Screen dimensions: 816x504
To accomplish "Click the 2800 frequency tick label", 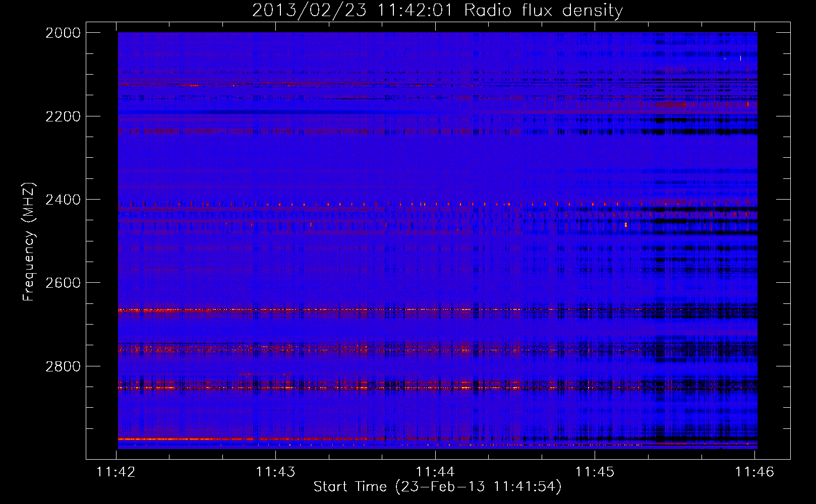I will tap(63, 366).
